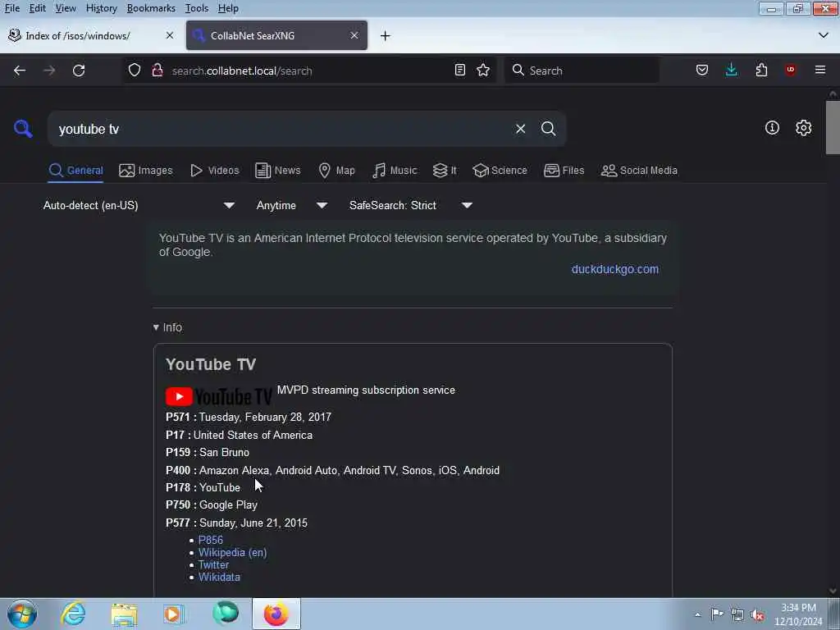Click the muted volume tray icon

(757, 614)
